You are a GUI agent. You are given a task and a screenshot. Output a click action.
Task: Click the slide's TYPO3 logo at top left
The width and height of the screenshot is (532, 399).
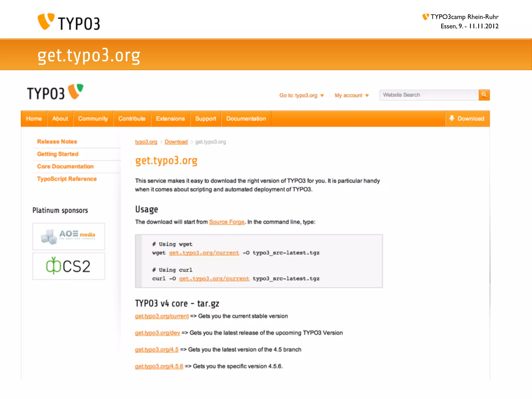69,22
